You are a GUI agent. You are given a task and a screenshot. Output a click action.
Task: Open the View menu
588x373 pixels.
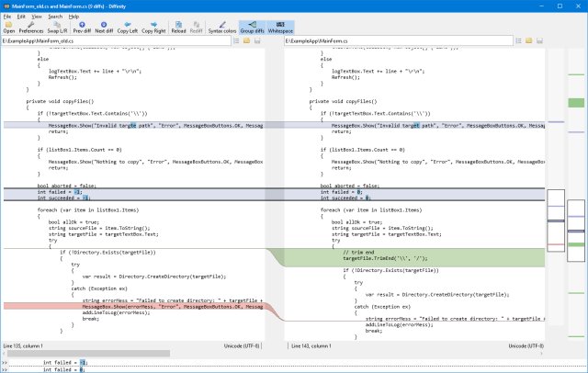pyautogui.click(x=37, y=17)
